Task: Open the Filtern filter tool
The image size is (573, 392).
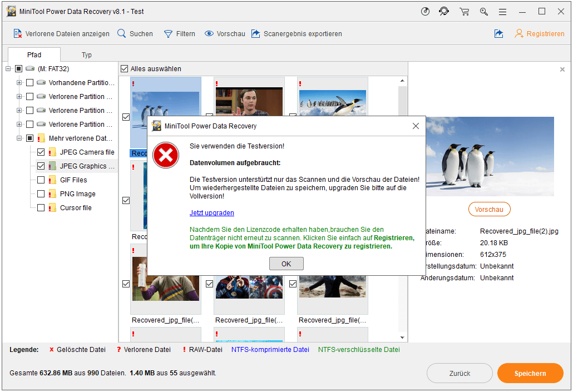Action: [180, 33]
